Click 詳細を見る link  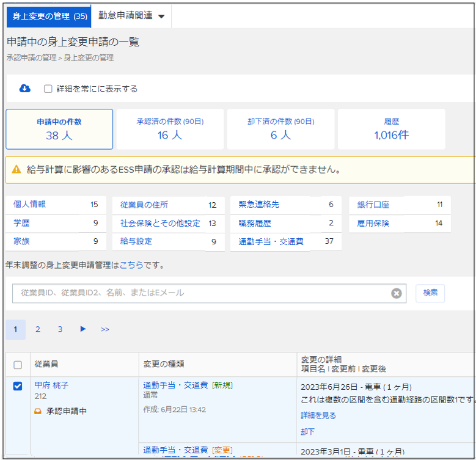click(x=318, y=415)
